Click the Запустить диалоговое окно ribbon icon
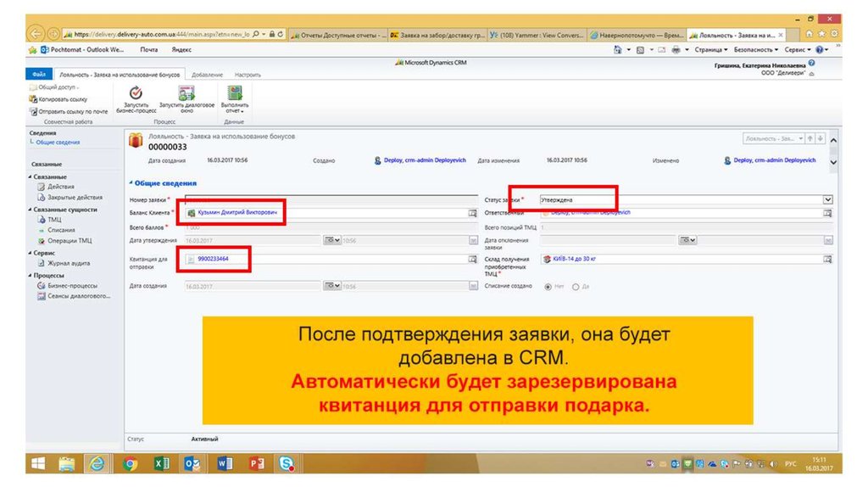This screenshot has width=868, height=487. pos(186,96)
